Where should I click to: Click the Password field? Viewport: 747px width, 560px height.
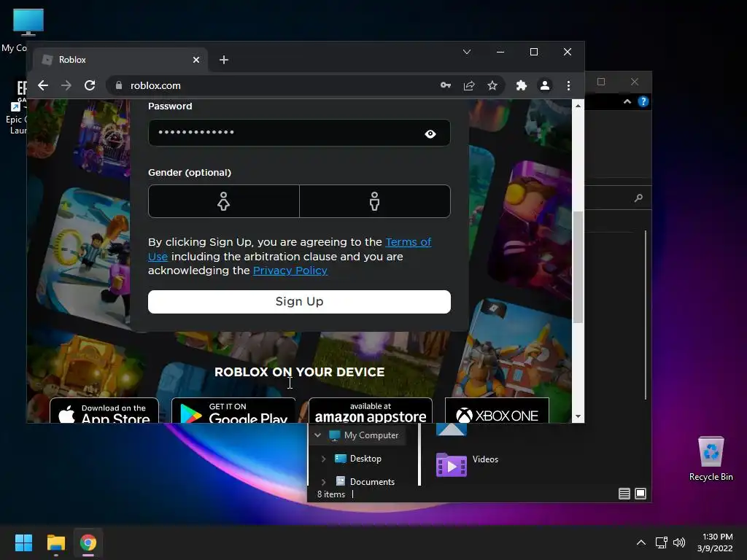pos(299,133)
